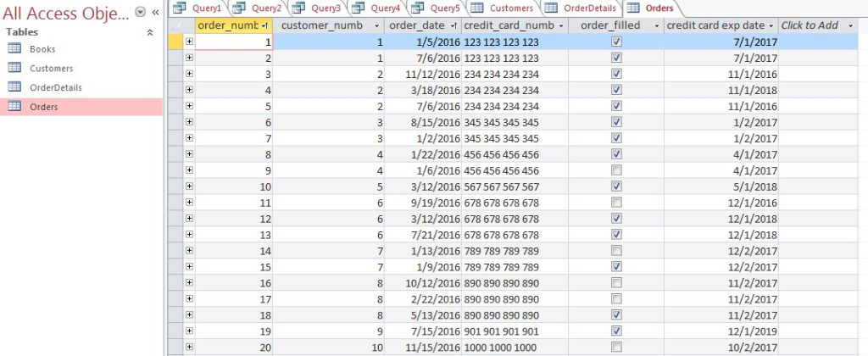The height and width of the screenshot is (356, 868).
Task: Check order_filled for order 11
Action: pyautogui.click(x=617, y=202)
